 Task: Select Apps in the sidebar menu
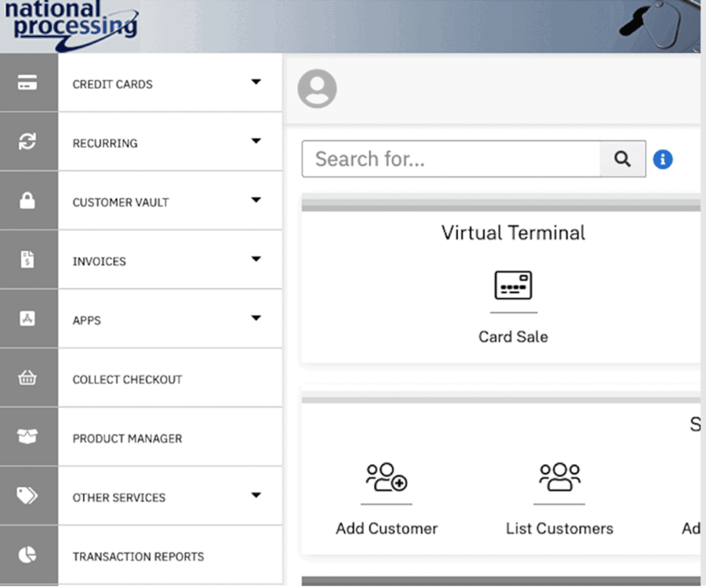tap(86, 320)
